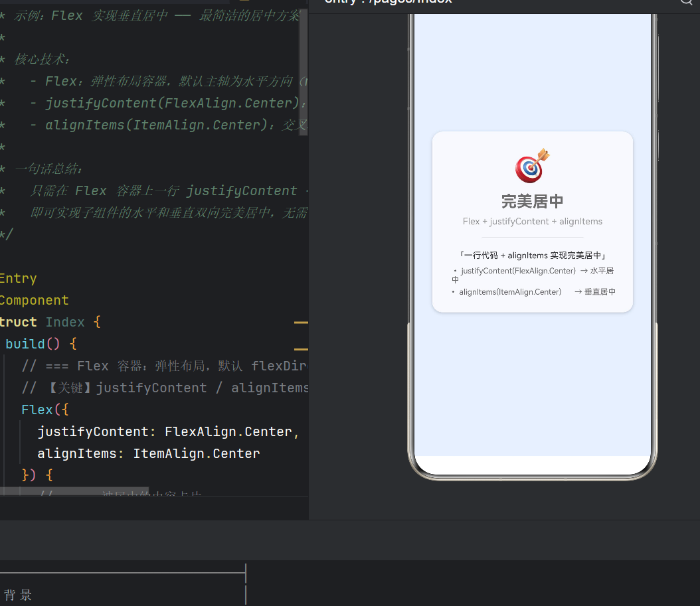Click the '// 【关键】justifyContent / alignItems' comment
The height and width of the screenshot is (606, 700).
click(x=165, y=388)
